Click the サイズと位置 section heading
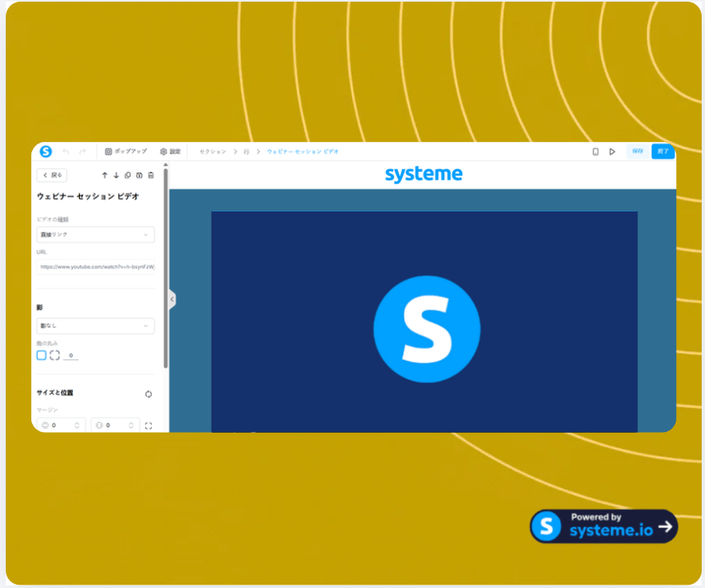This screenshot has height=588, width=705. [54, 393]
